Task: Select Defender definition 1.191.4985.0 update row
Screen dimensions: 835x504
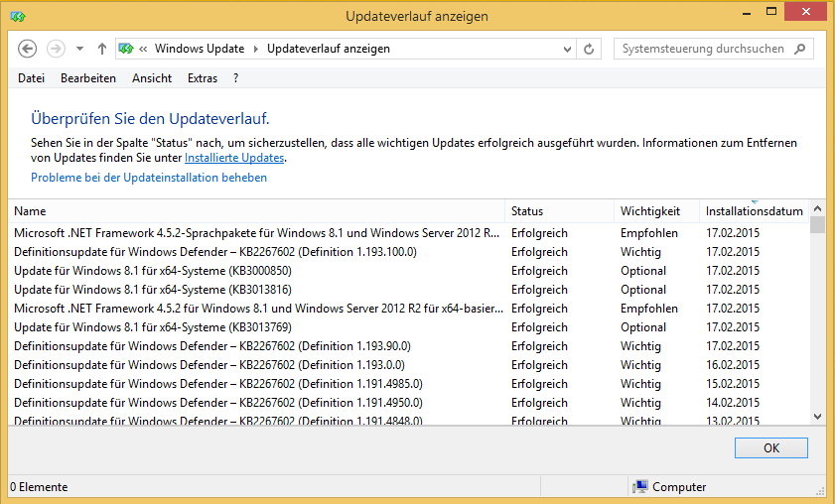Action: (x=409, y=384)
